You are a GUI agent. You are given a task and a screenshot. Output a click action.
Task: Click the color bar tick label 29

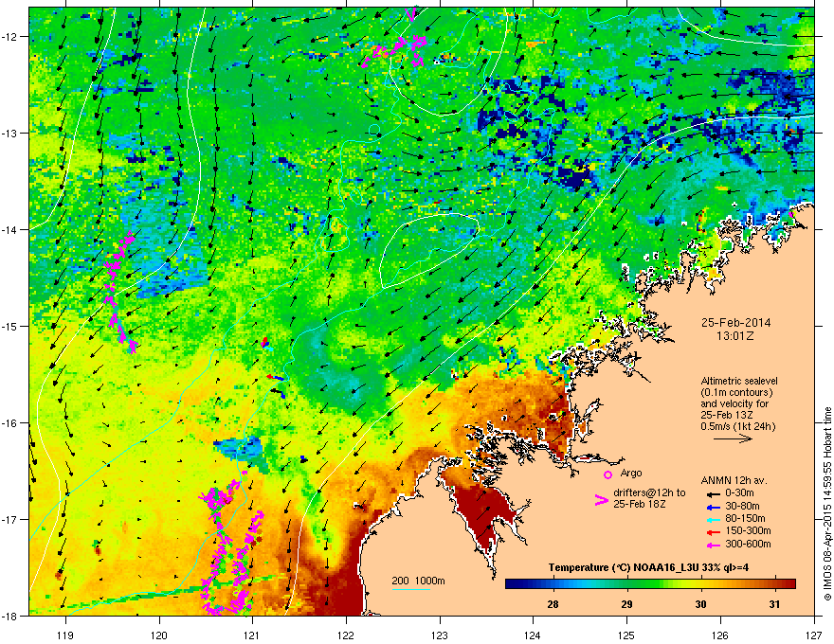pos(627,604)
